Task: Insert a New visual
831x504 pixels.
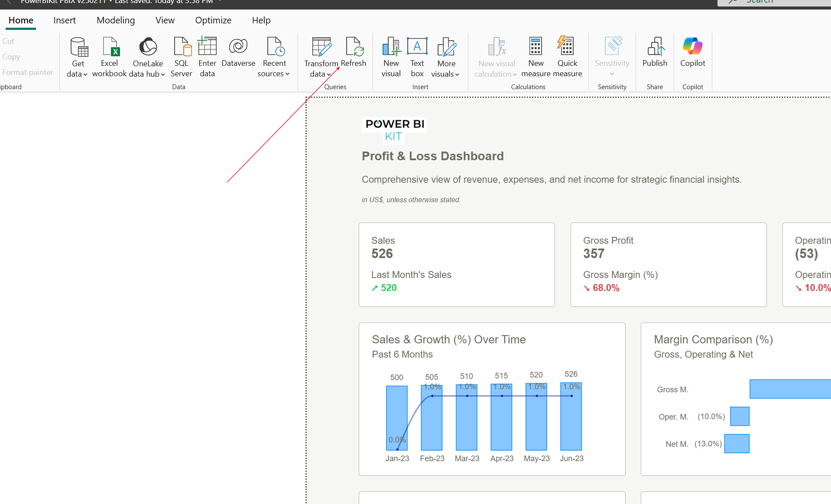Action: 391,57
